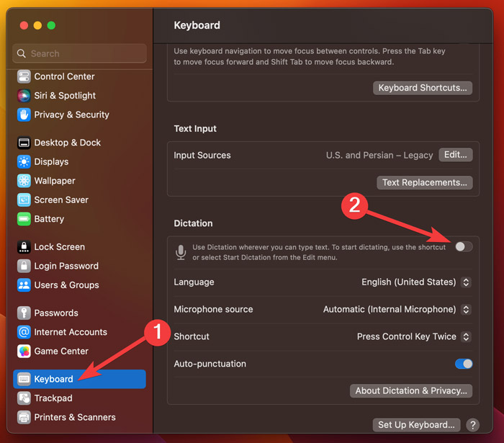Close the System Settings window
This screenshot has height=443, width=504.
pos(24,25)
